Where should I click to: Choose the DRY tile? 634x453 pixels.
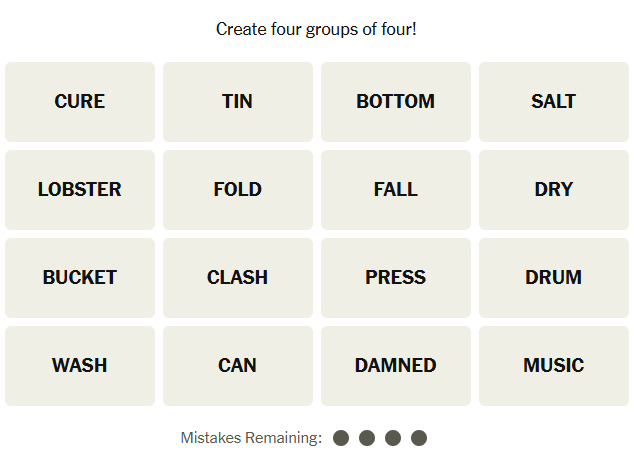click(554, 189)
